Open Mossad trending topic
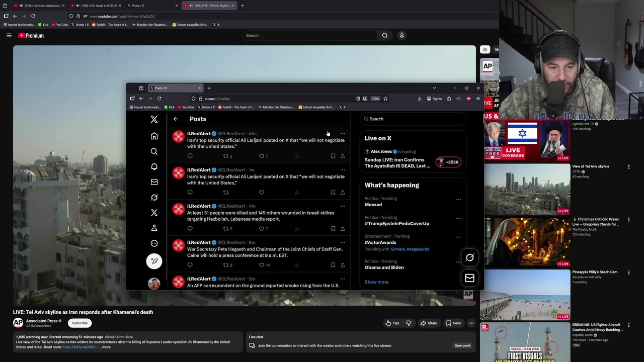 (373, 205)
